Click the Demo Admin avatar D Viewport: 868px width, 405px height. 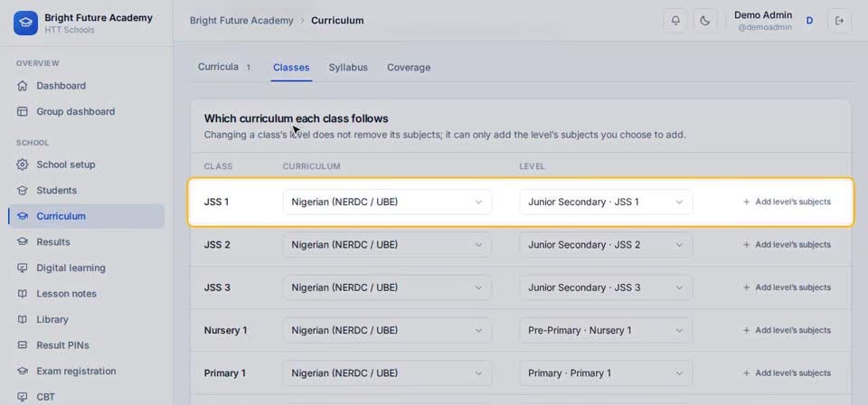point(809,21)
